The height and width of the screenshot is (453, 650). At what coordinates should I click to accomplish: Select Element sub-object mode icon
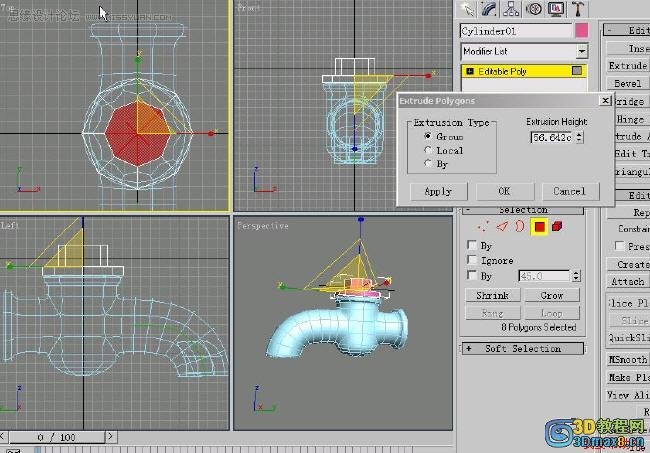[558, 226]
